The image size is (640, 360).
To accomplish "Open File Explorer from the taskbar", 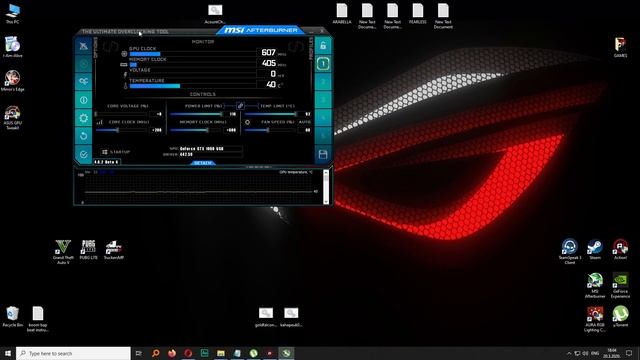I will (221, 353).
